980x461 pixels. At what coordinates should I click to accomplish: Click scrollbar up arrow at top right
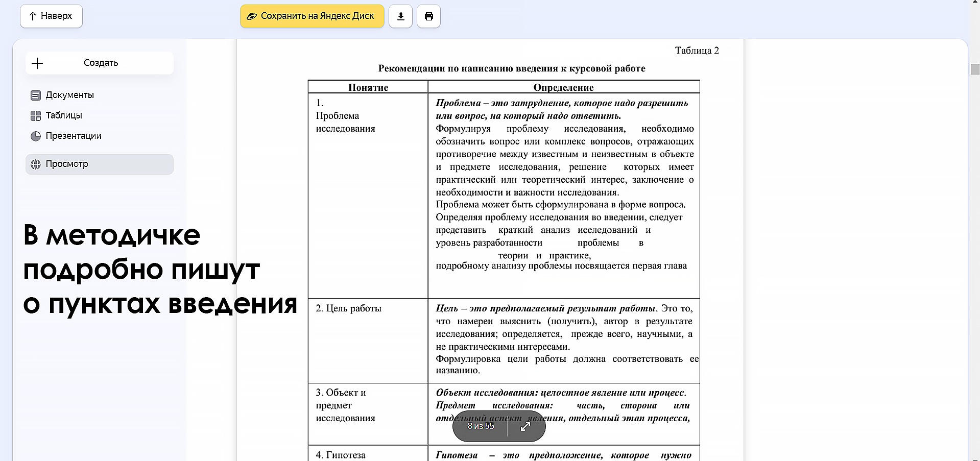click(x=975, y=3)
